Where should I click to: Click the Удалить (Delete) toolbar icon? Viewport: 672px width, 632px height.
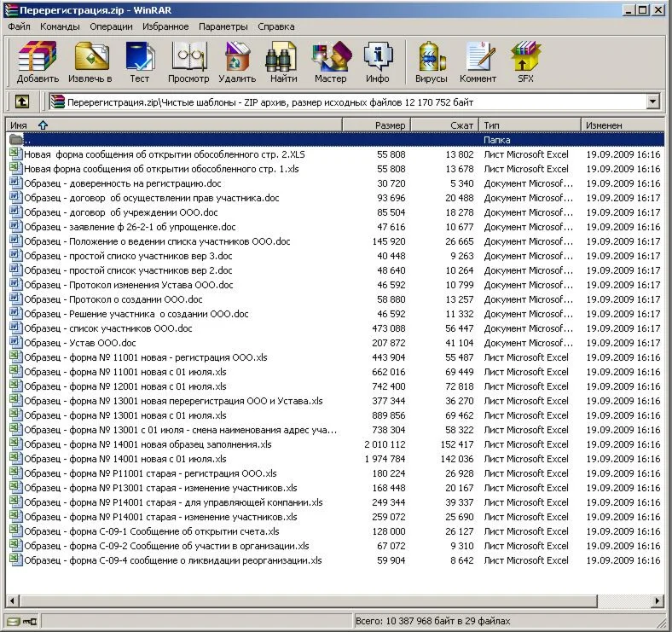[x=236, y=62]
